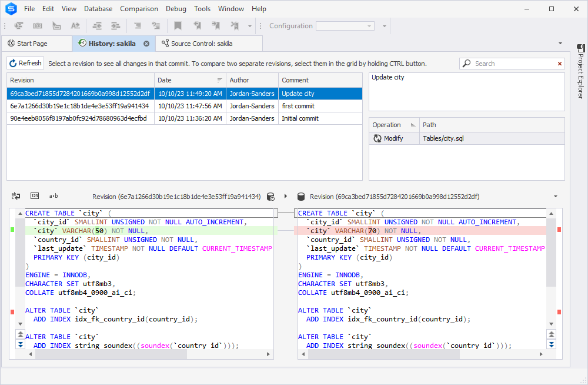Click the previous bookmark toolbar icon
Screen dimensions: 588x385
[x=197, y=25]
